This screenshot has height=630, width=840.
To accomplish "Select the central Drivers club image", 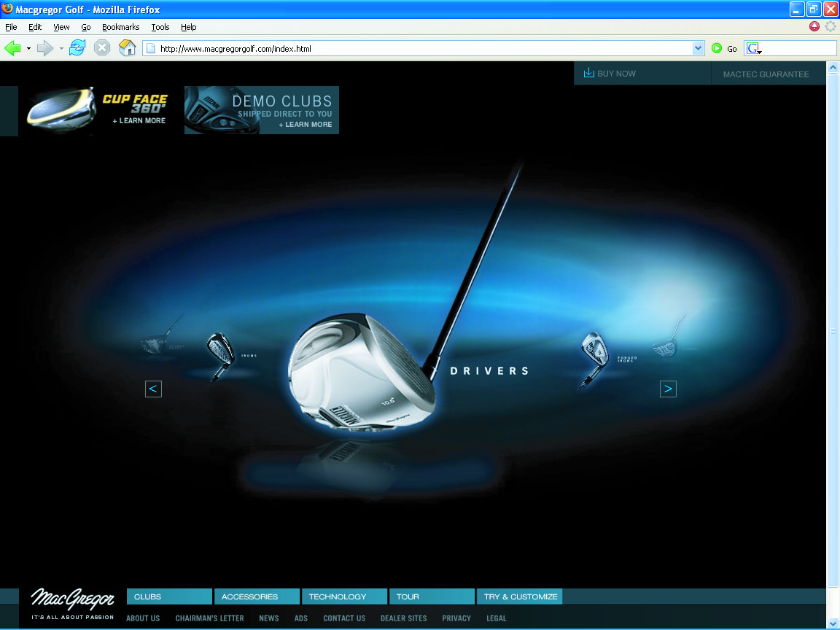I will [x=362, y=371].
